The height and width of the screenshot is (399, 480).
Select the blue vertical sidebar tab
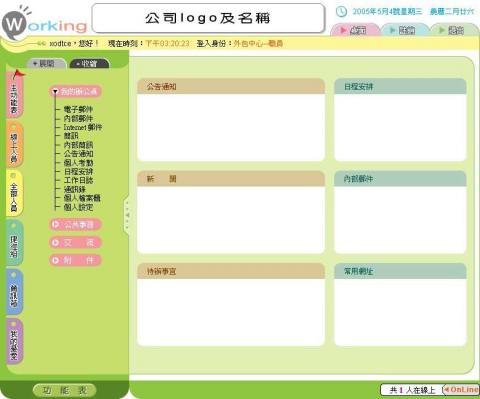(x=14, y=292)
